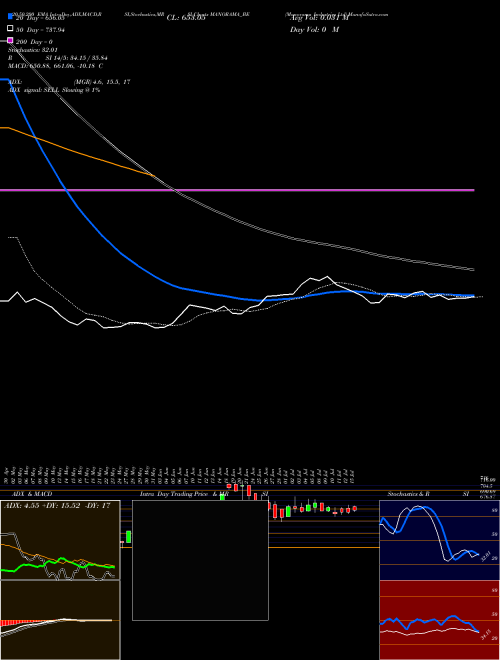Click 'Intra Day Trading Price' panel title
Screen dimensions: 500x660
pos(174,494)
